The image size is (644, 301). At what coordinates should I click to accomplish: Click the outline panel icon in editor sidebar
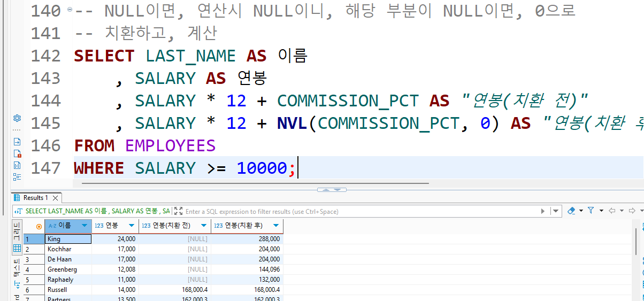(x=17, y=177)
